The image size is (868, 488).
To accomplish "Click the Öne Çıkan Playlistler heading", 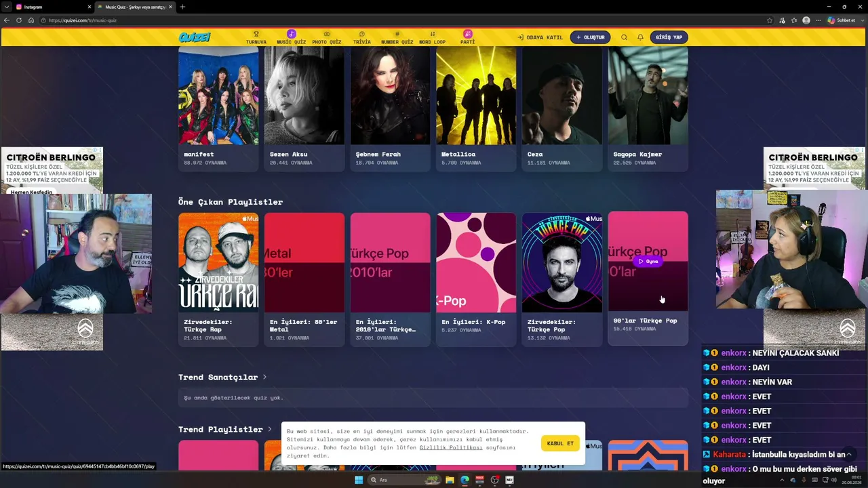I will click(231, 202).
